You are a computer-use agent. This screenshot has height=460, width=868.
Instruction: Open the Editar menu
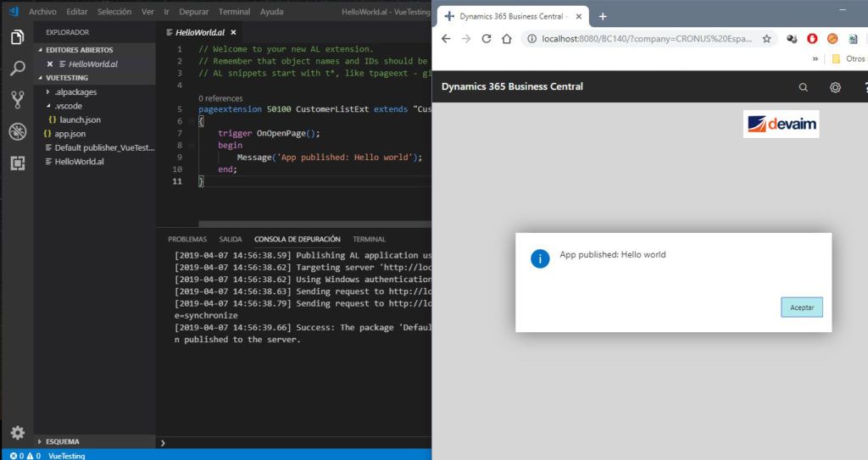pyautogui.click(x=77, y=12)
